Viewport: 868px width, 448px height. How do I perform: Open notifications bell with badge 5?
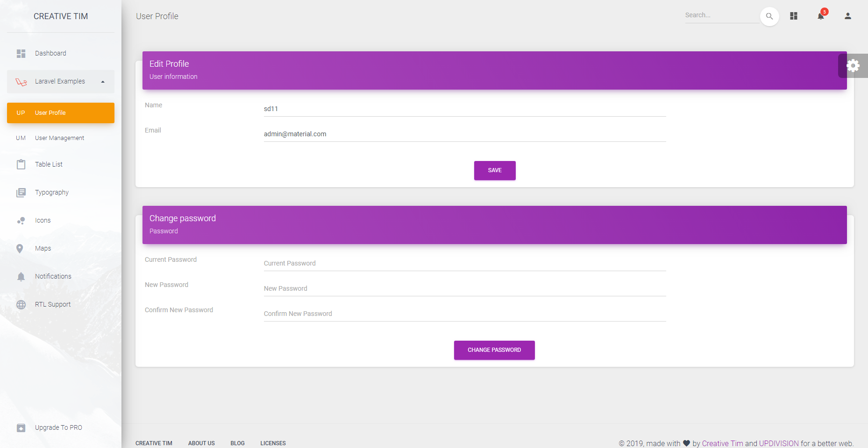pyautogui.click(x=821, y=16)
